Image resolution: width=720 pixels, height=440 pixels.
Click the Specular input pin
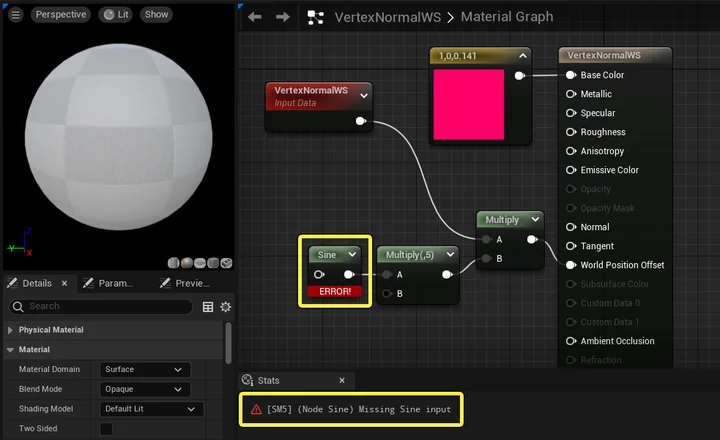[x=571, y=113]
